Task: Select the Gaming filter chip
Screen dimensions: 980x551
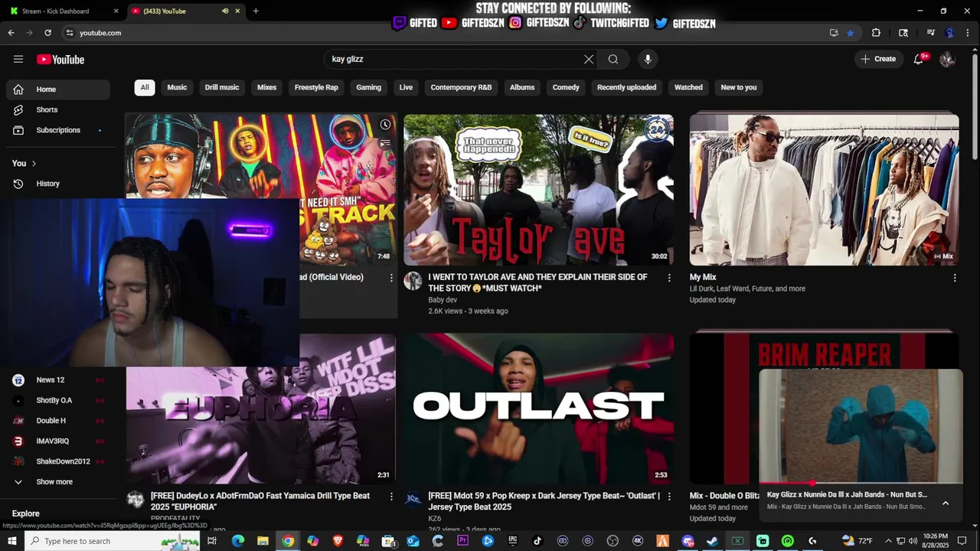Action: (x=368, y=87)
